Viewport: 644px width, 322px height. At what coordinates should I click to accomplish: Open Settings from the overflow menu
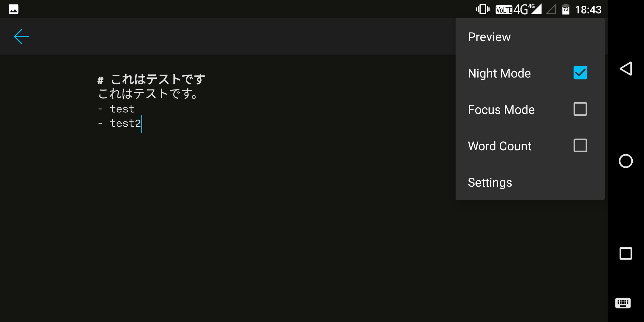pyautogui.click(x=490, y=182)
